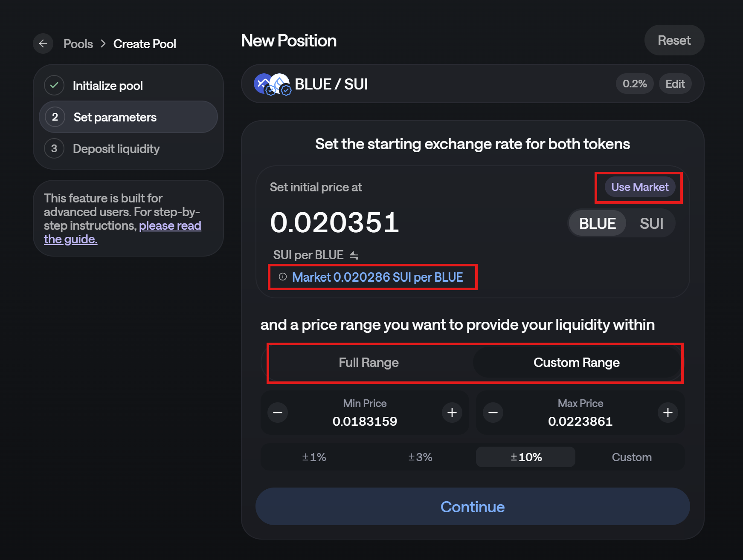Click the back arrow icon

pos(43,43)
